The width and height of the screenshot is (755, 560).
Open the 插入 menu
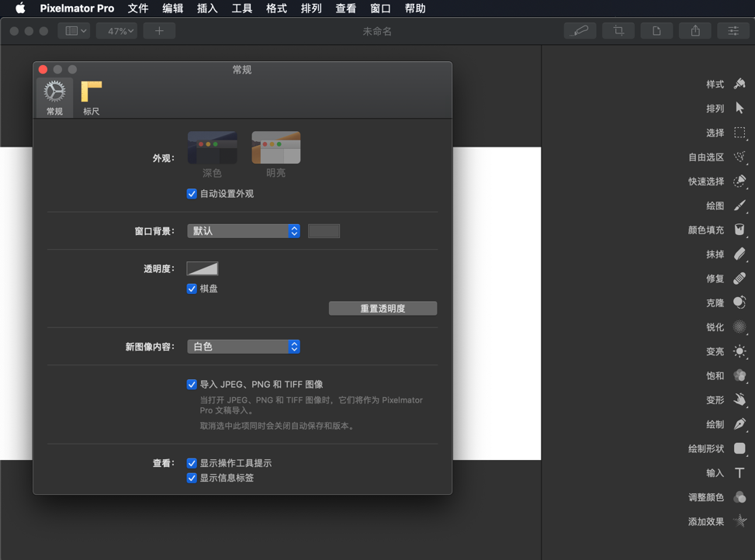207,9
